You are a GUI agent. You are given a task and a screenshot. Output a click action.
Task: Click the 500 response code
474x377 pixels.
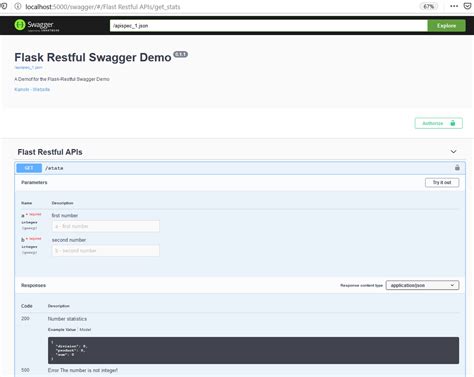click(x=25, y=370)
